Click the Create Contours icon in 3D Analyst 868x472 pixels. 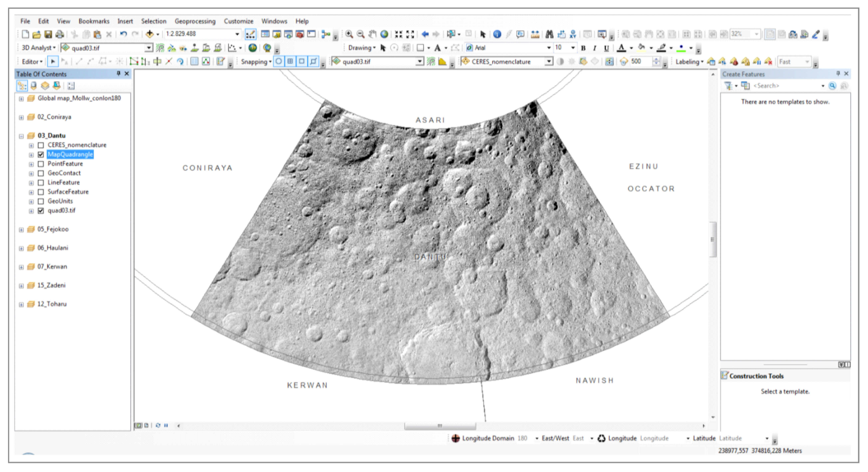point(160,48)
